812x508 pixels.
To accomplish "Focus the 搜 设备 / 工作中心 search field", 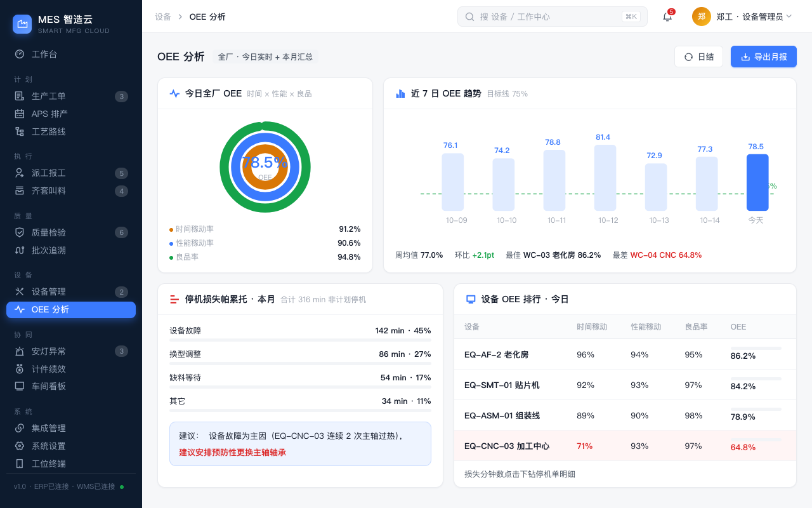I will point(553,17).
